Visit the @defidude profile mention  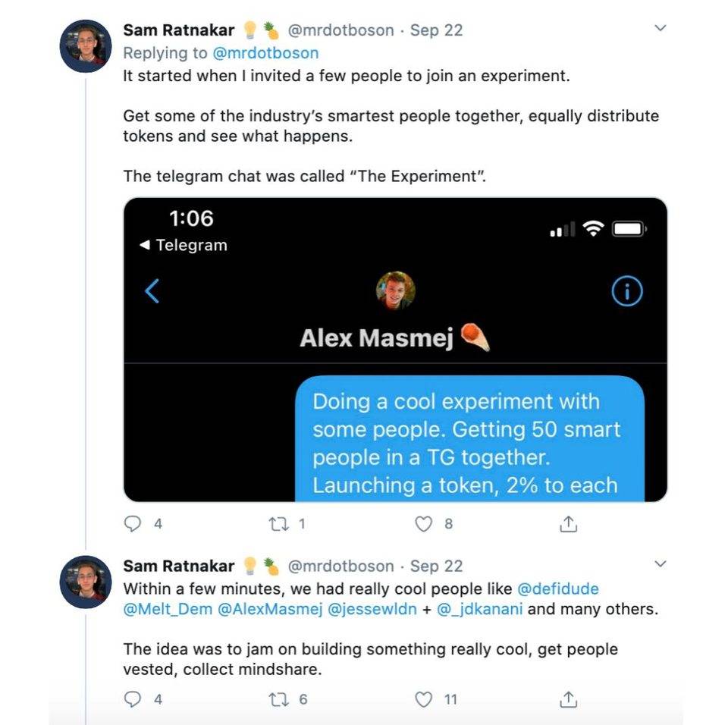pyautogui.click(x=557, y=589)
